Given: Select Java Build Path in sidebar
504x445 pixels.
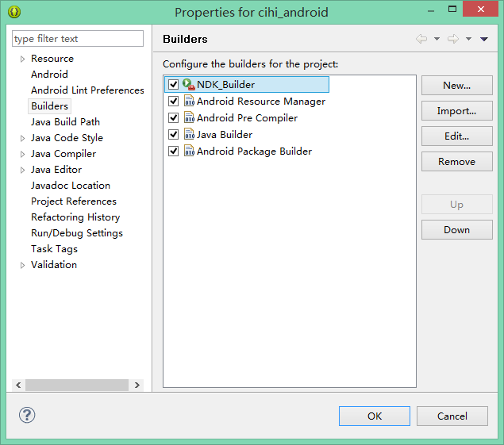Looking at the screenshot, I should (65, 121).
